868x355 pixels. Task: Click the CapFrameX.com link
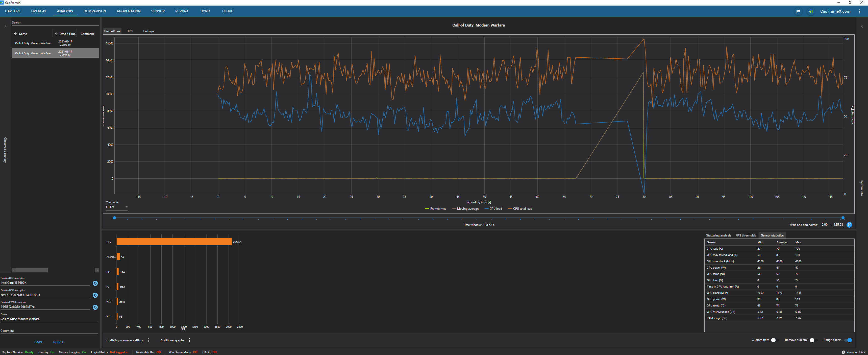(x=835, y=11)
